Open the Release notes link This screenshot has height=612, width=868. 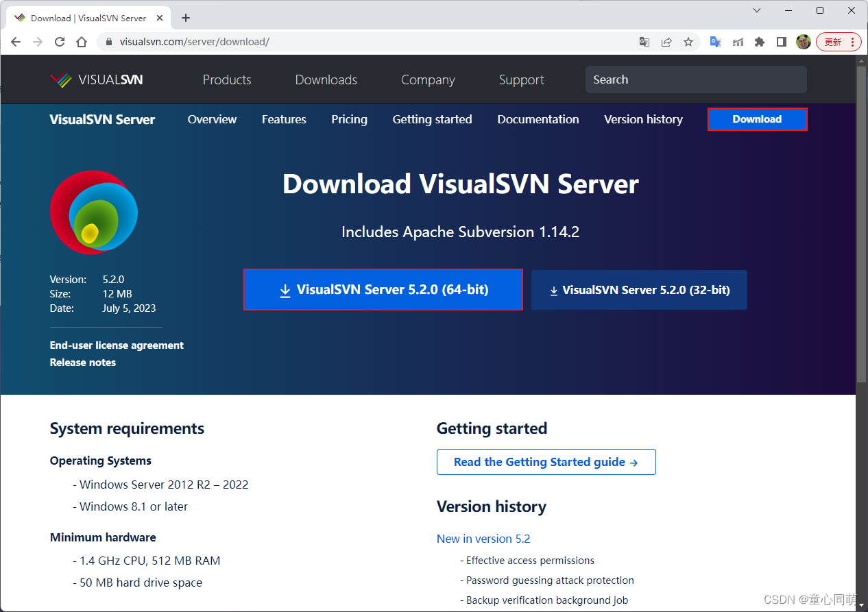click(83, 363)
